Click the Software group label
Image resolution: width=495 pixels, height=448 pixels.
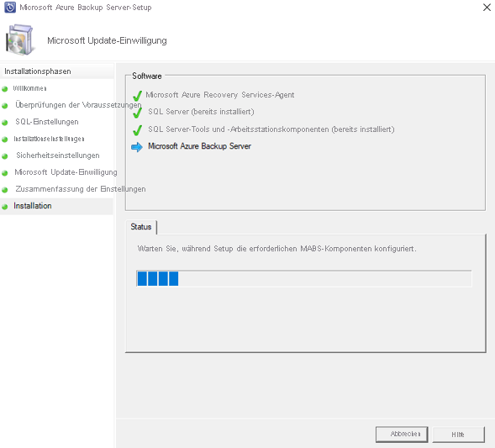coord(147,76)
